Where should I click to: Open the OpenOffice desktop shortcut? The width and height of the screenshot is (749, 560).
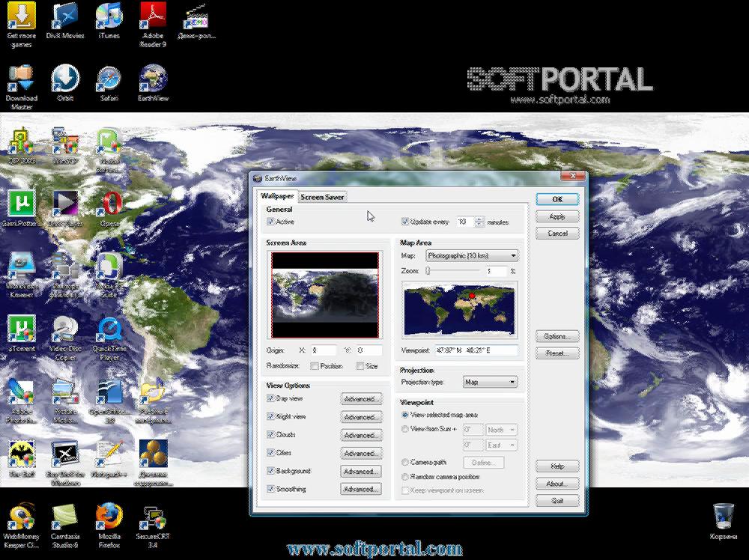(109, 401)
